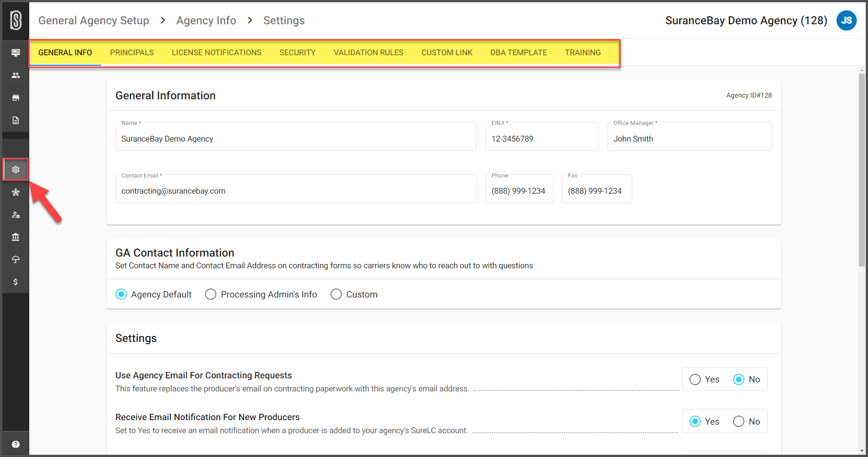868x457 pixels.
Task: Click the Phone input field
Action: (x=519, y=189)
